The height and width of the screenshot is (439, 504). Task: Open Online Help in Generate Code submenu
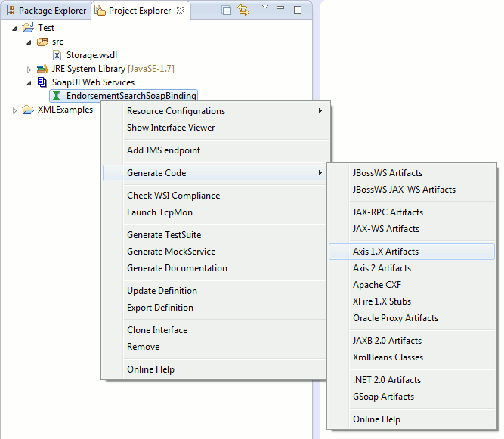coord(376,419)
